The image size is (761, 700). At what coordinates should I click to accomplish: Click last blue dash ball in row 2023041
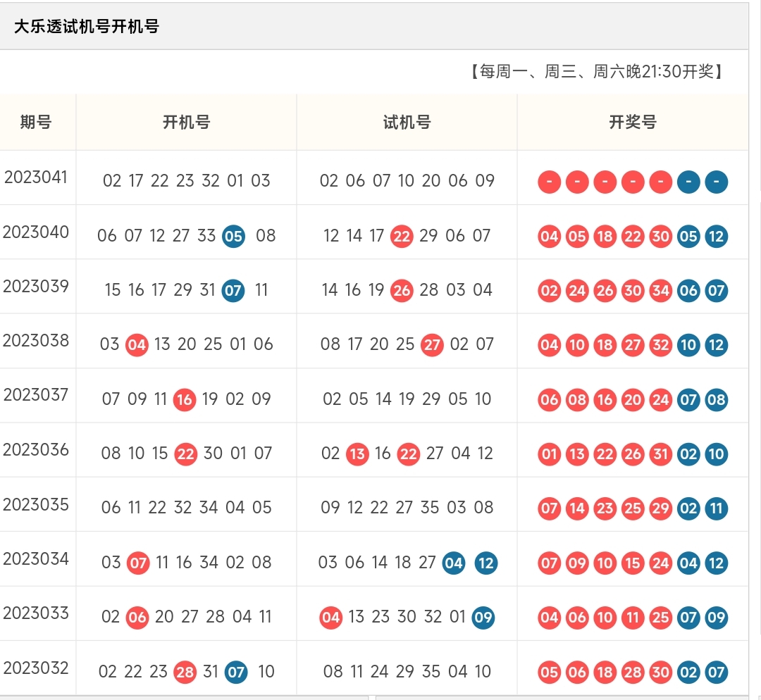717,182
